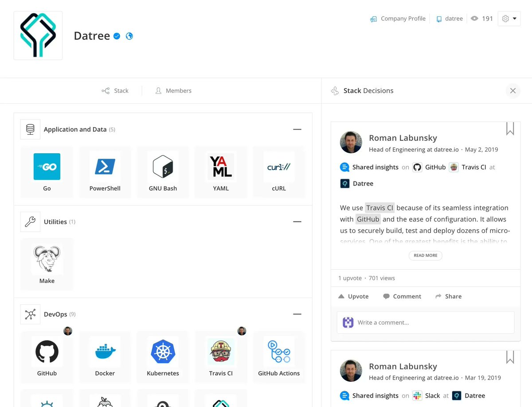
Task: Open the settings gear dropdown
Action: click(509, 19)
